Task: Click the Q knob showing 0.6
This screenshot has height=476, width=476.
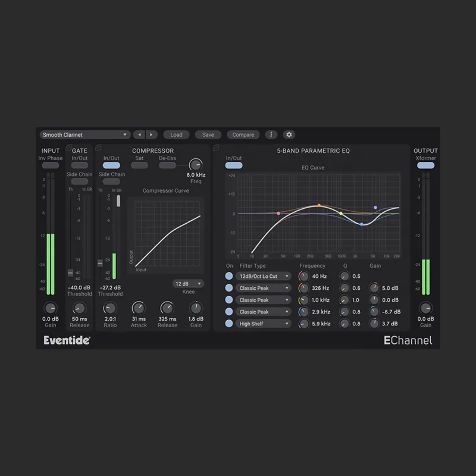Action: coord(345,288)
